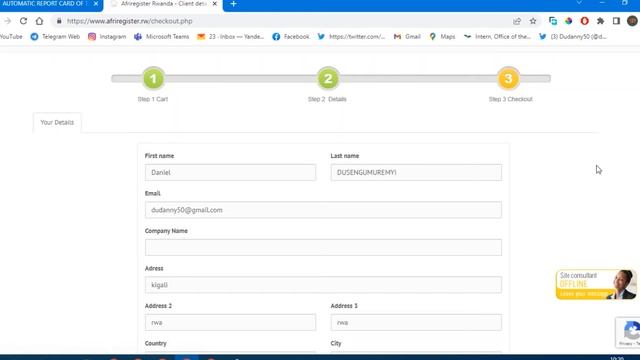Click the empty Company Name field
The height and width of the screenshot is (360, 640).
(x=323, y=247)
